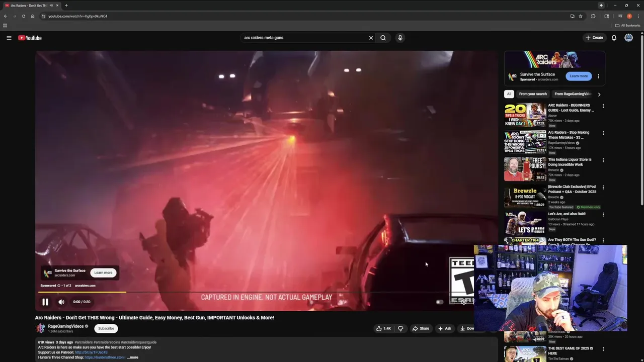The width and height of the screenshot is (644, 362).
Task: Open options menu for sidebar sponsored ad
Action: click(x=598, y=76)
